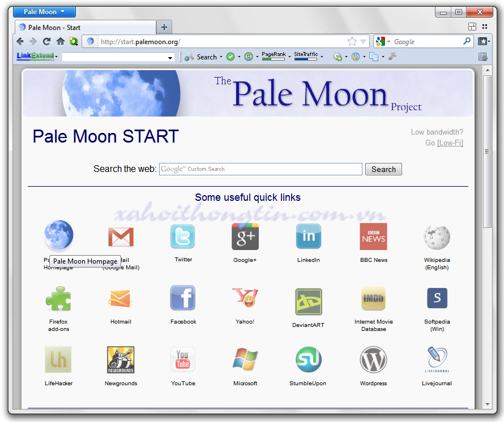Click the Google Custom Search input field
This screenshot has height=422, width=504.
pyautogui.click(x=260, y=169)
